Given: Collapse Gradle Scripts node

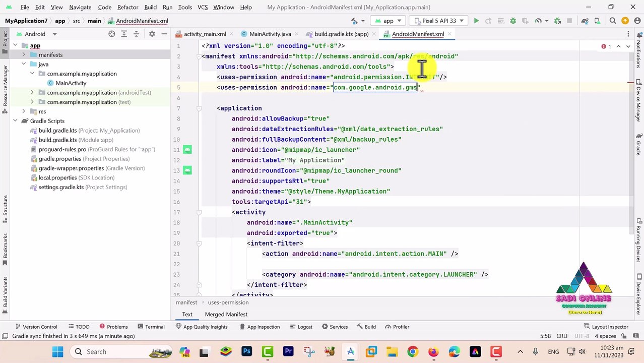Looking at the screenshot, I should pyautogui.click(x=15, y=121).
